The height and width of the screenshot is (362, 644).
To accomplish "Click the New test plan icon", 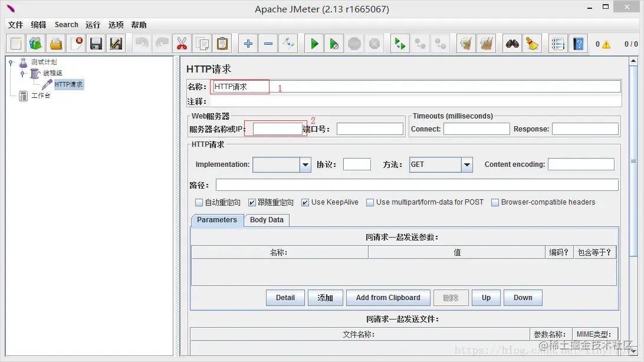I will pyautogui.click(x=15, y=44).
